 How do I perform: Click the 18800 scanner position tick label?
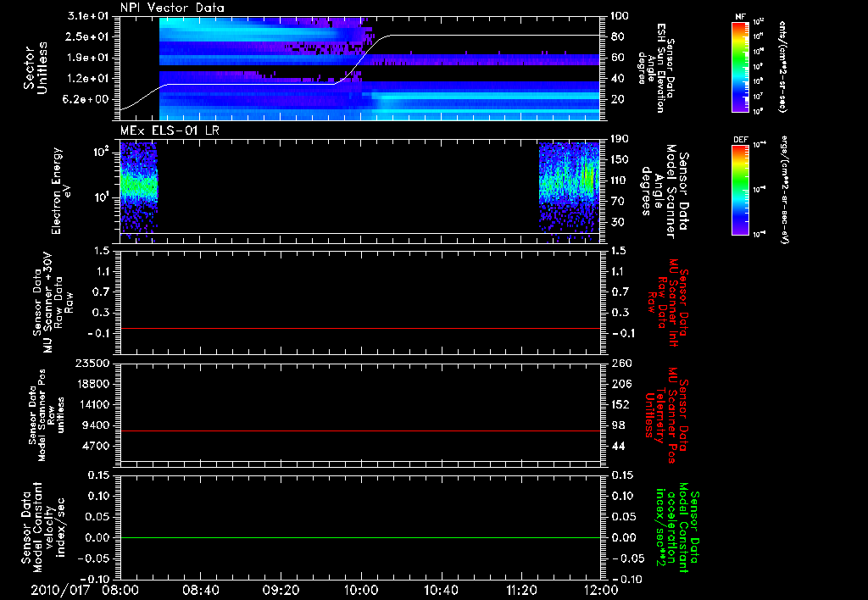click(92, 384)
